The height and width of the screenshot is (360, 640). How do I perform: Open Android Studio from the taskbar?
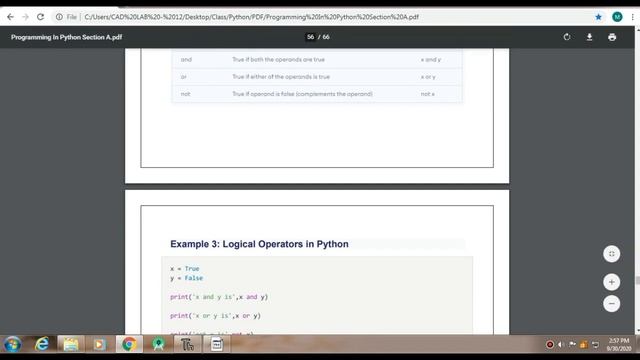point(158,344)
